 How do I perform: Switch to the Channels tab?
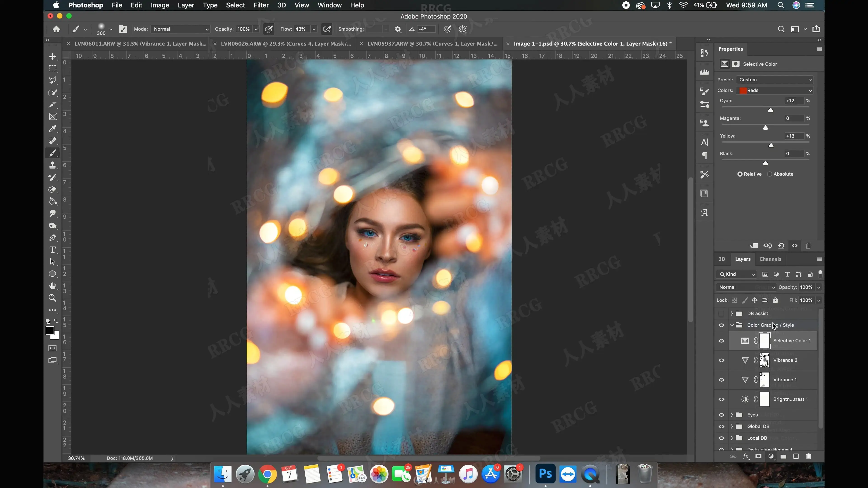pyautogui.click(x=770, y=259)
